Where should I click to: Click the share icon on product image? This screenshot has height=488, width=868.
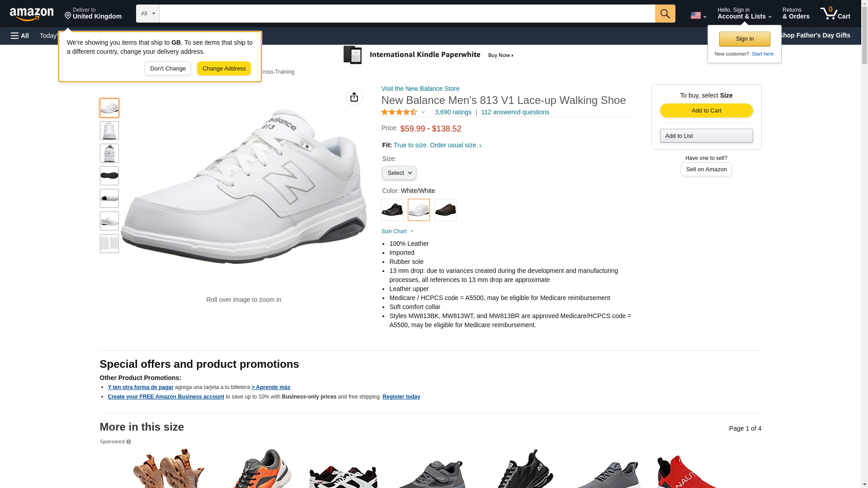pos(354,97)
